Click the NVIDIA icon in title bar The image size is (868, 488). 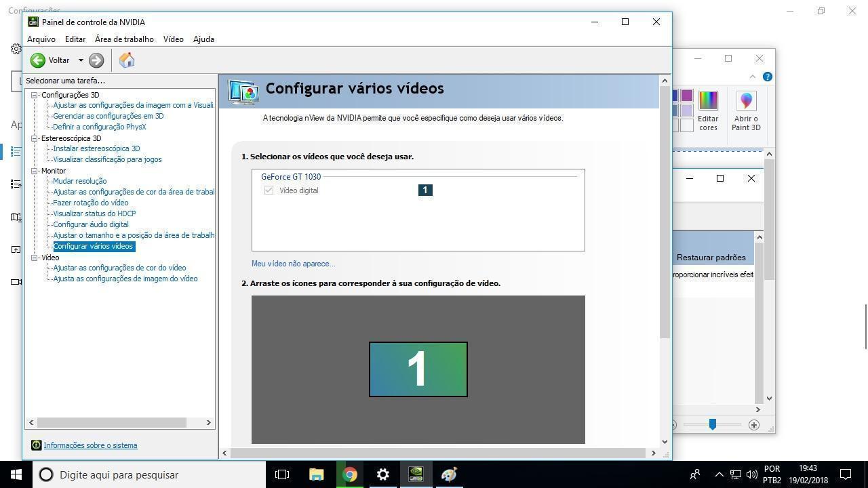pos(33,22)
